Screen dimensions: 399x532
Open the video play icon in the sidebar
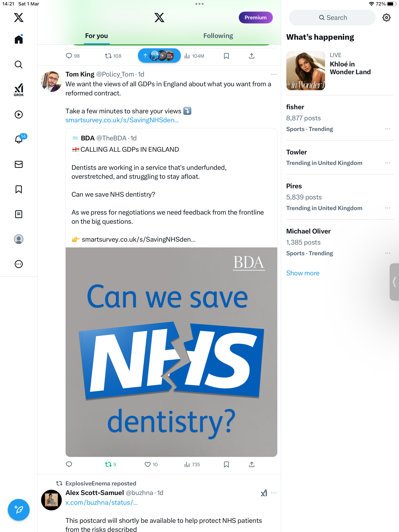(x=19, y=115)
